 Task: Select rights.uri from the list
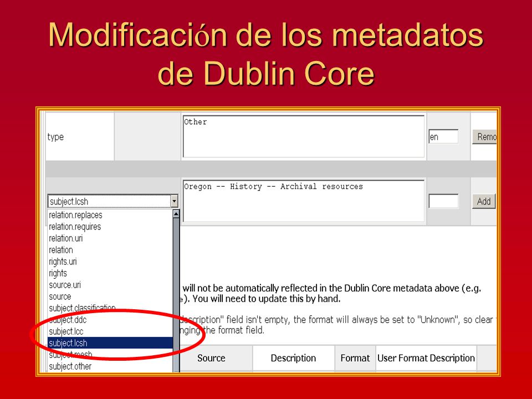(110, 262)
